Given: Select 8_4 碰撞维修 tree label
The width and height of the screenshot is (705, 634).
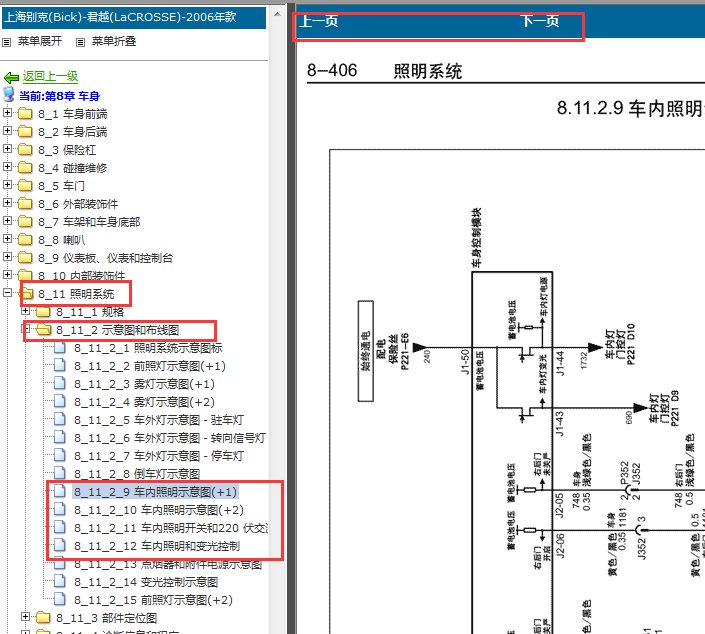Looking at the screenshot, I should coord(72,168).
